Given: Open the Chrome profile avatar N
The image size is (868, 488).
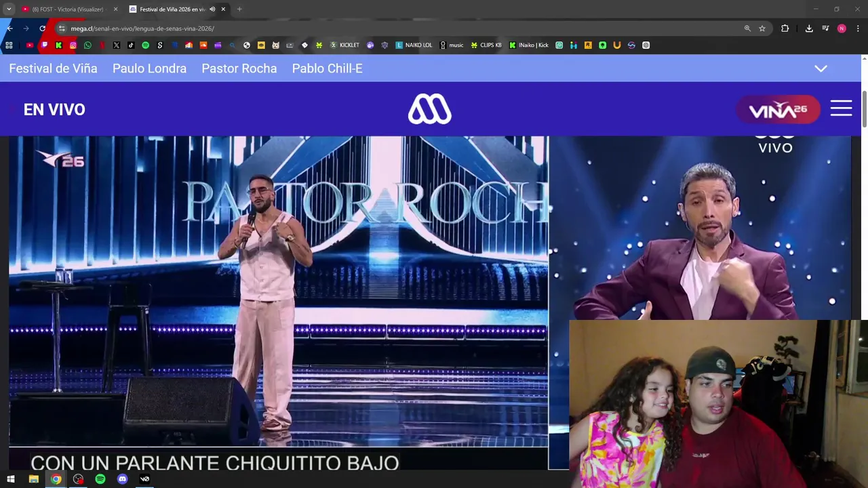Looking at the screenshot, I should point(842,28).
